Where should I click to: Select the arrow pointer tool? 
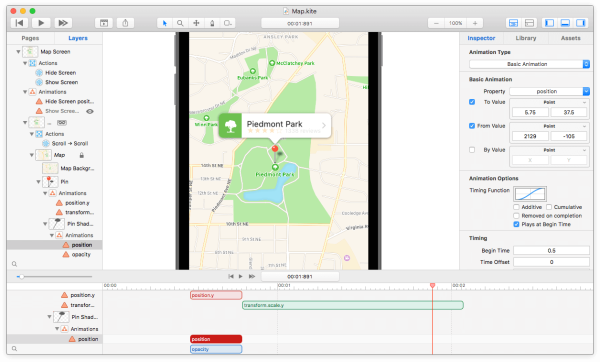(165, 23)
